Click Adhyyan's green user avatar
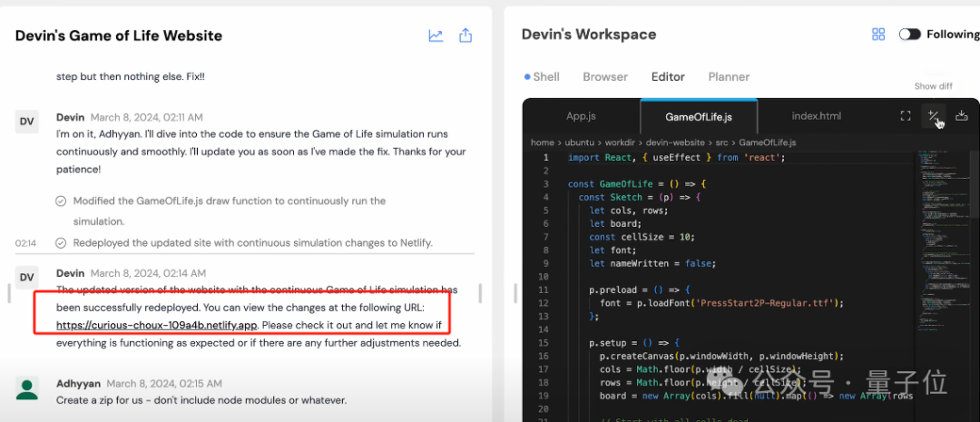Screen dimensions: 980x422 tap(27, 388)
